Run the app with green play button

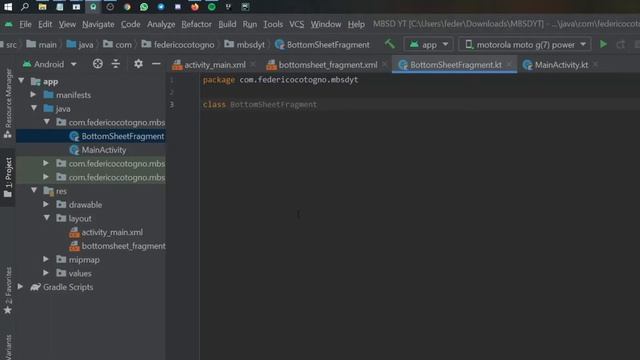coord(603,44)
